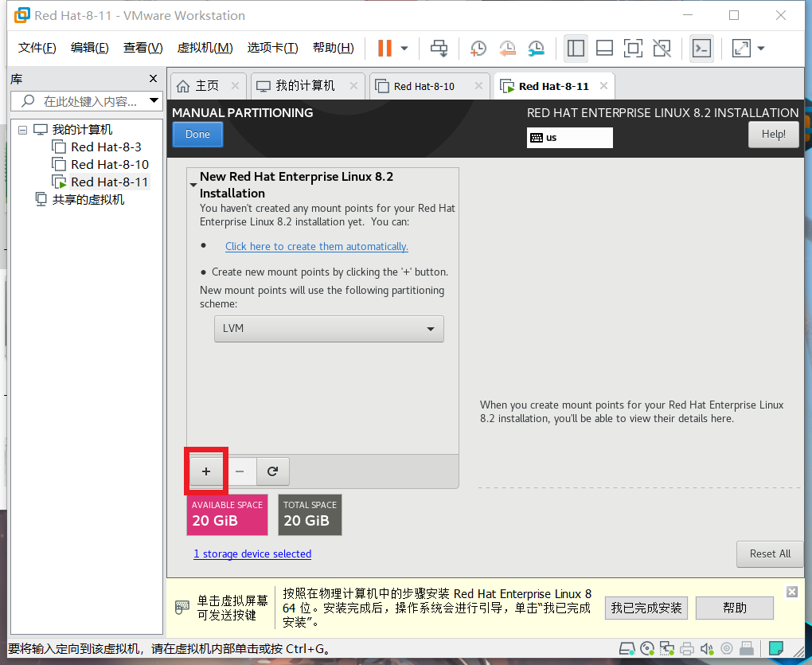Click the stretch guest display icon
This screenshot has height=665, width=812.
pyautogui.click(x=741, y=48)
